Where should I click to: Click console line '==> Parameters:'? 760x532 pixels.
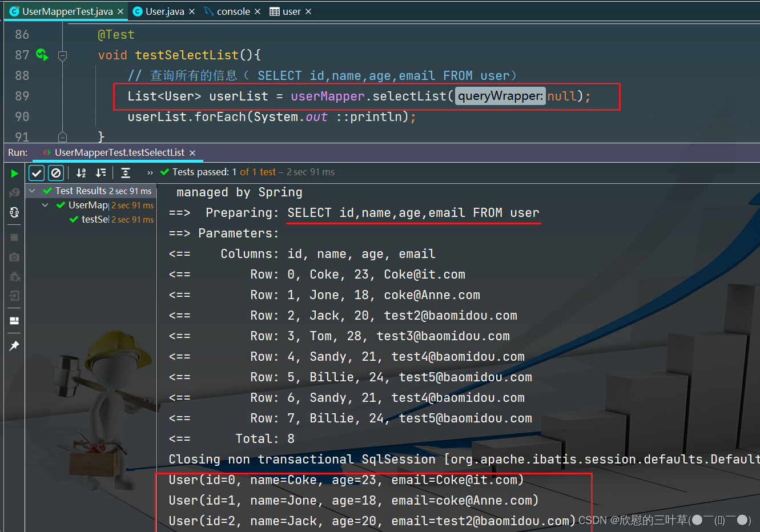(224, 233)
